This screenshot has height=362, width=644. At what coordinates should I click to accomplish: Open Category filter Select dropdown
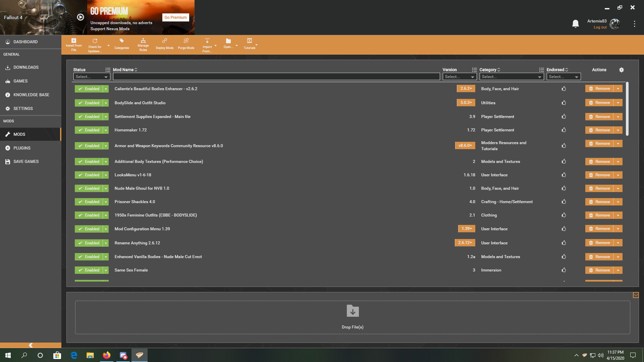point(512,77)
